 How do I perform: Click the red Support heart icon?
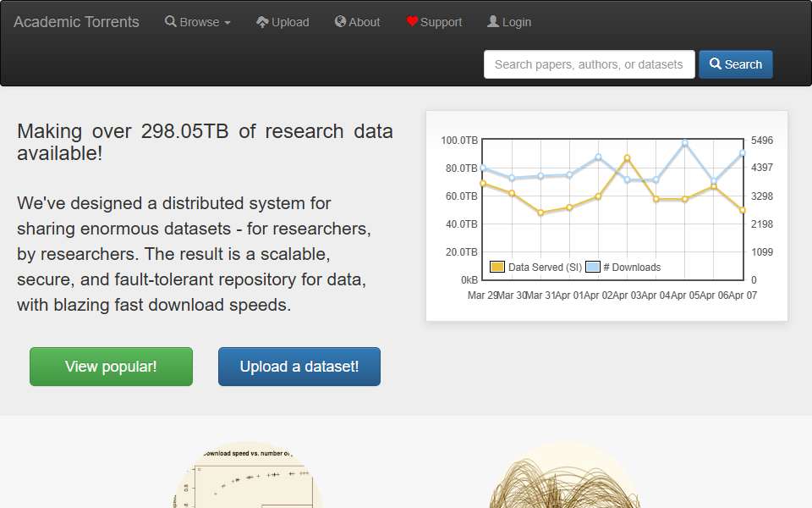coord(412,21)
